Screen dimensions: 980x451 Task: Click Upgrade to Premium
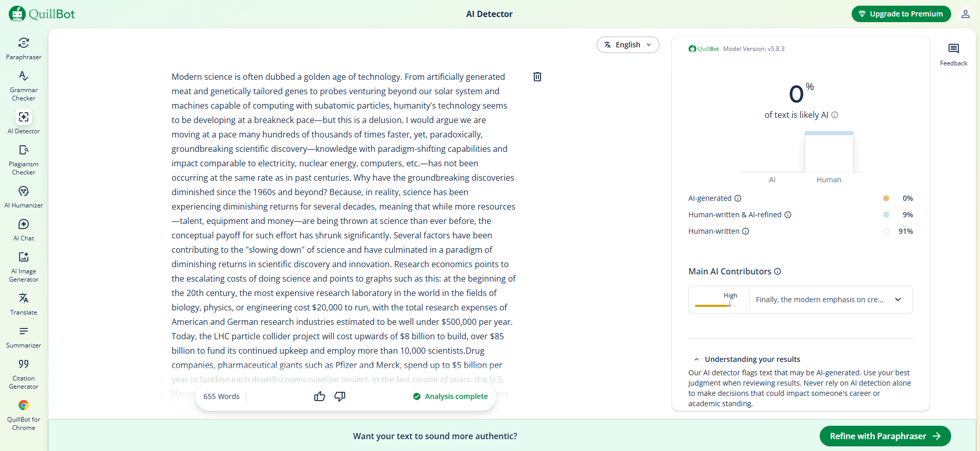click(901, 14)
